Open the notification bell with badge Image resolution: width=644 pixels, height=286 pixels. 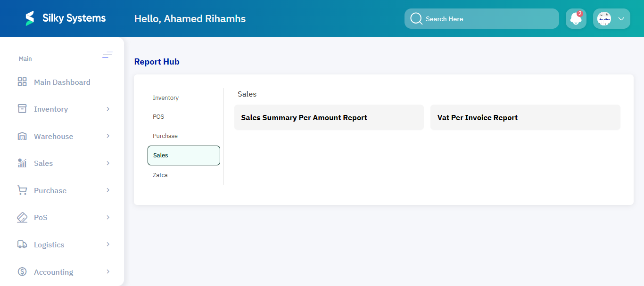(x=576, y=18)
